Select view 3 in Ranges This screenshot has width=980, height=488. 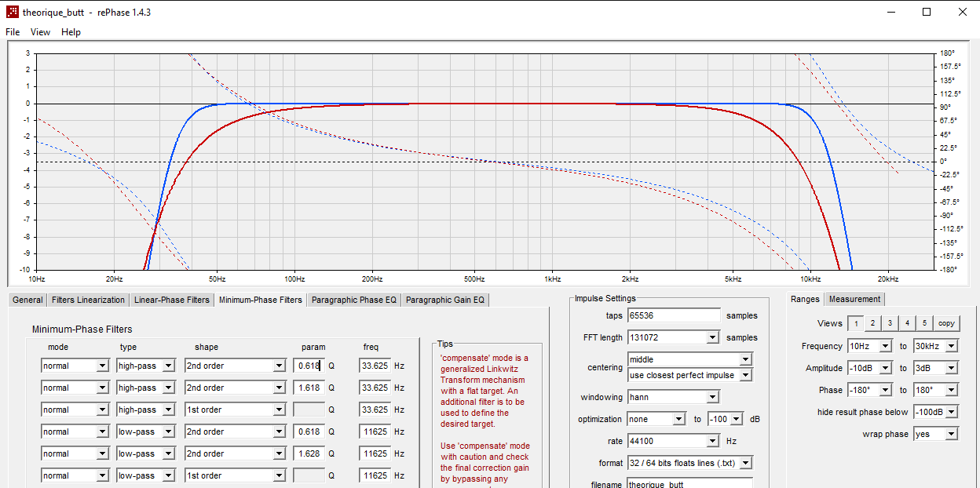889,323
